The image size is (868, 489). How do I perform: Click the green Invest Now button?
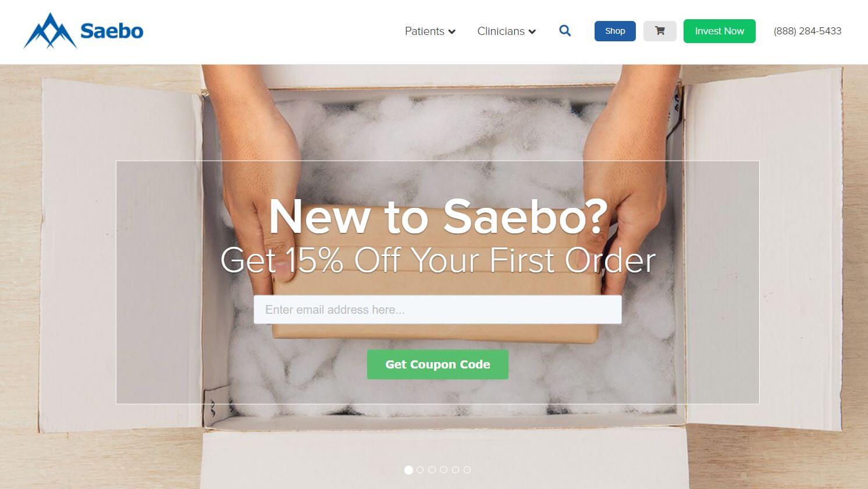719,31
